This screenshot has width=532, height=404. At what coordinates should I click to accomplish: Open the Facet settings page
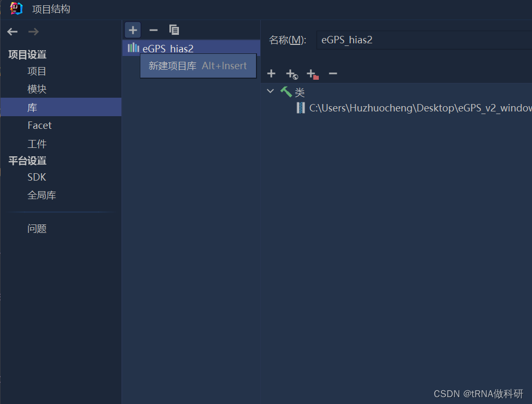39,125
